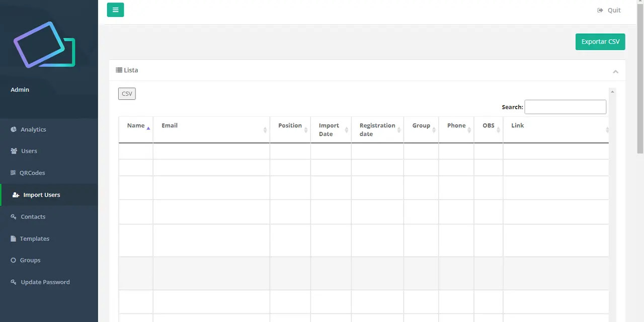
Task: Click the Import Users person-plus icon
Action: point(16,195)
